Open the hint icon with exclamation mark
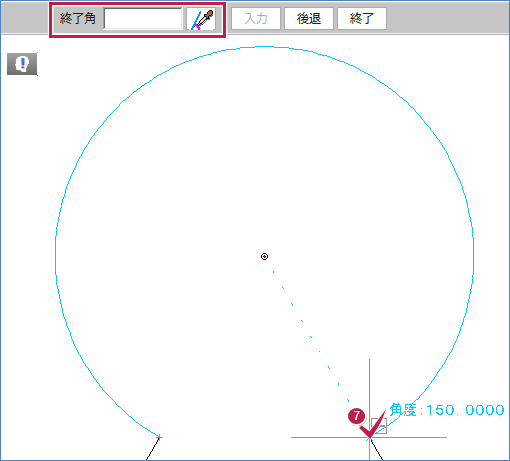Image resolution: width=510 pixels, height=461 pixels. coord(22,63)
